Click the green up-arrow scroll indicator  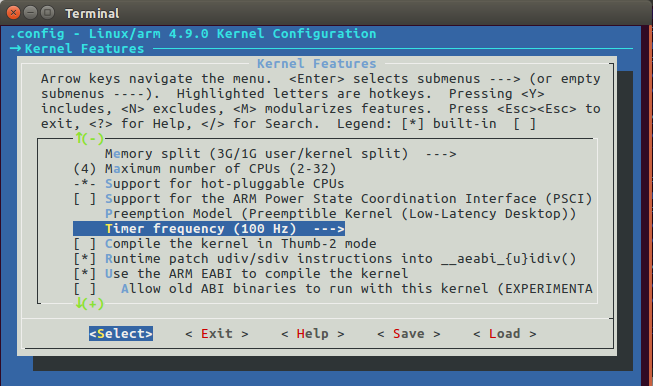79,138
